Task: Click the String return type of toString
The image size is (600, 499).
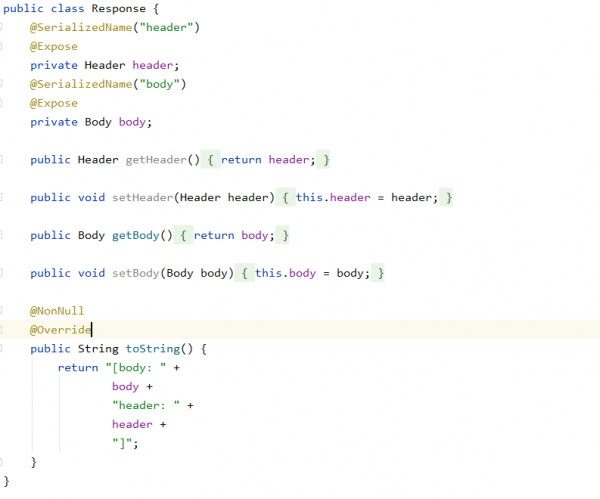Action: click(98, 349)
